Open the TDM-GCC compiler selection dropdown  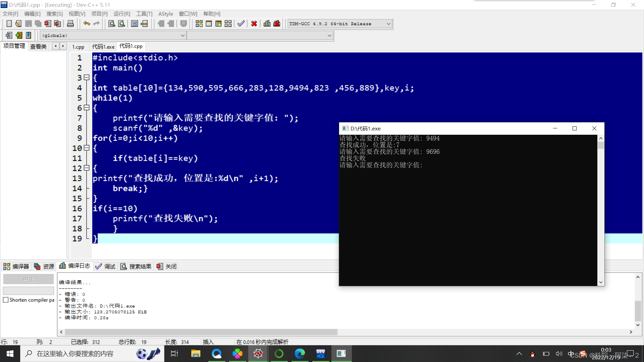[x=388, y=24]
